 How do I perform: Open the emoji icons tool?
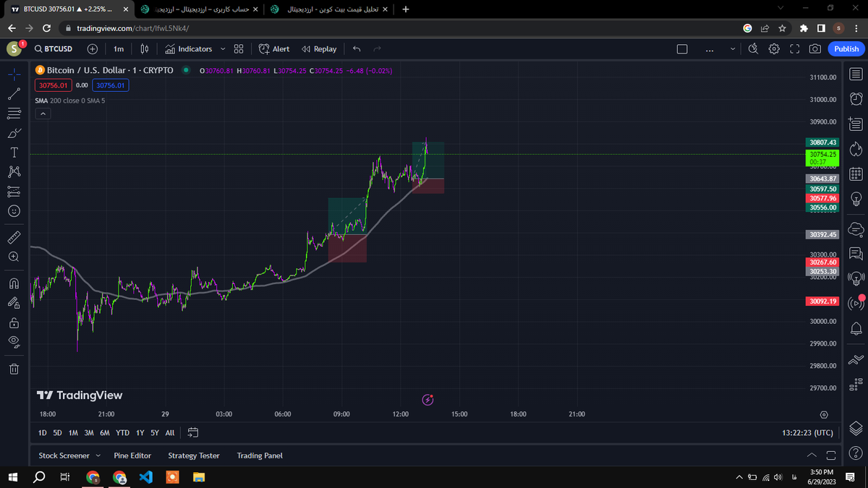click(x=14, y=211)
